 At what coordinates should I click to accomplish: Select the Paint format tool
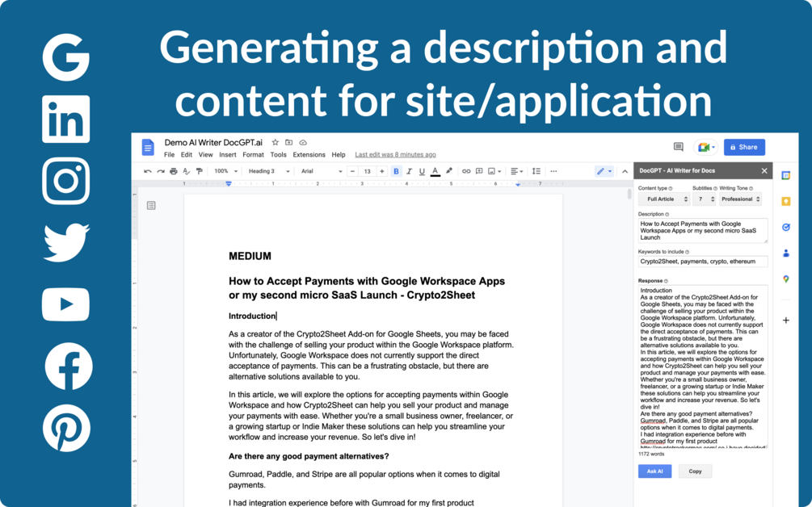[x=200, y=171]
